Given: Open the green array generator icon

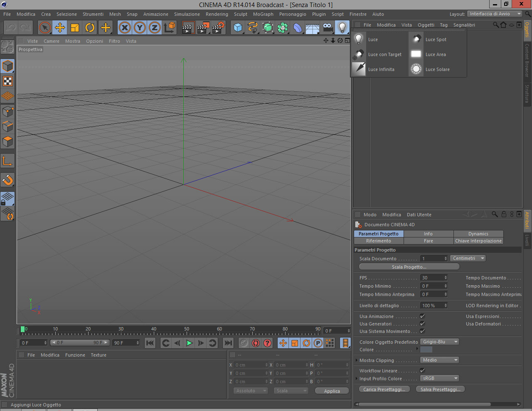Looking at the screenshot, I should (x=268, y=28).
